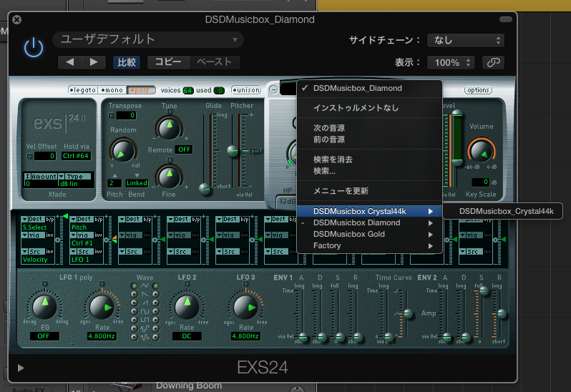
Task: Open Hold via Ctrl #64 field
Action: [x=76, y=156]
